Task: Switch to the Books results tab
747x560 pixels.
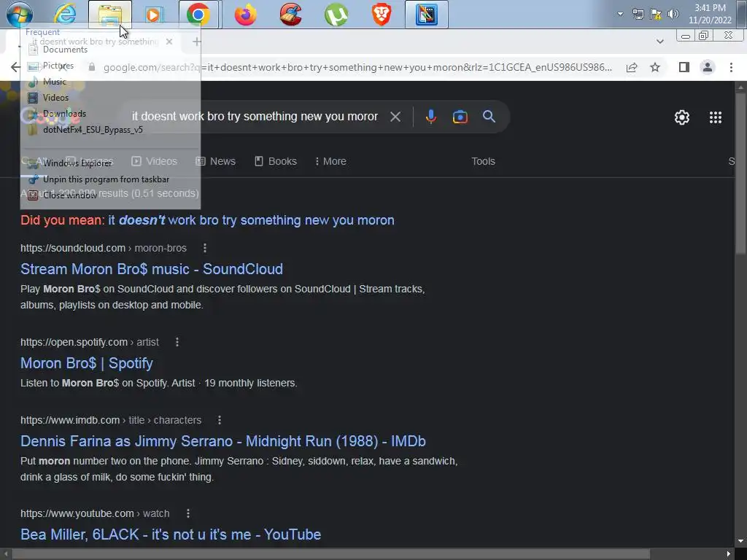Action: click(x=276, y=161)
